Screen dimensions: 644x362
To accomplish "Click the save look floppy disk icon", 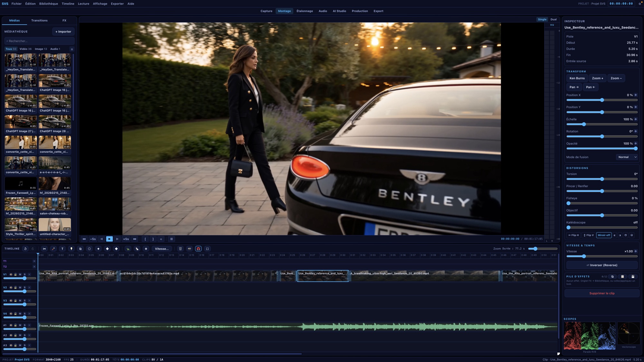I will click(x=633, y=276).
